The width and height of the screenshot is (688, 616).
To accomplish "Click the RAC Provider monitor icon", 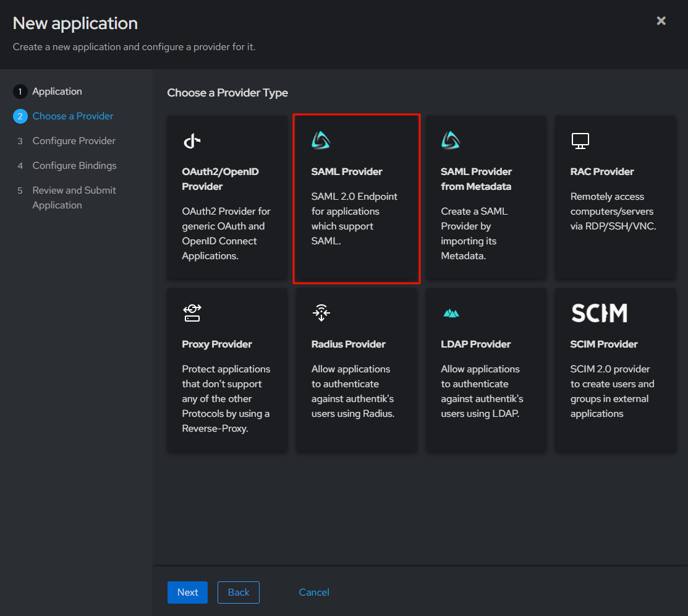I will [x=580, y=141].
